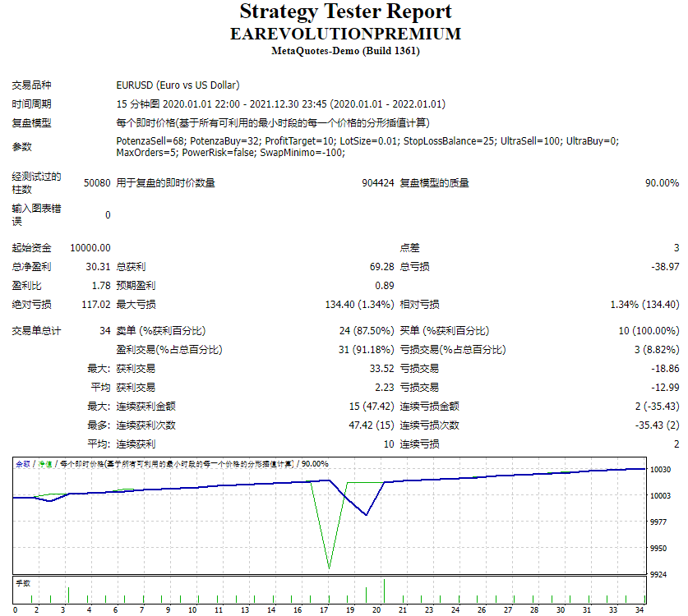Image resolution: width=688 pixels, height=616 pixels.
Task: Click average loss trade -12.99
Action: click(665, 387)
